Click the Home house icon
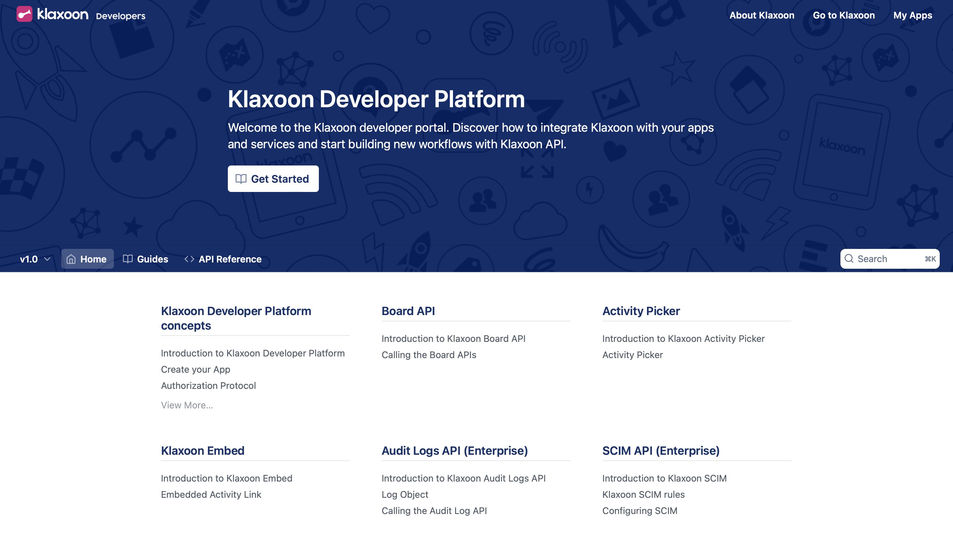The height and width of the screenshot is (560, 953). click(71, 259)
